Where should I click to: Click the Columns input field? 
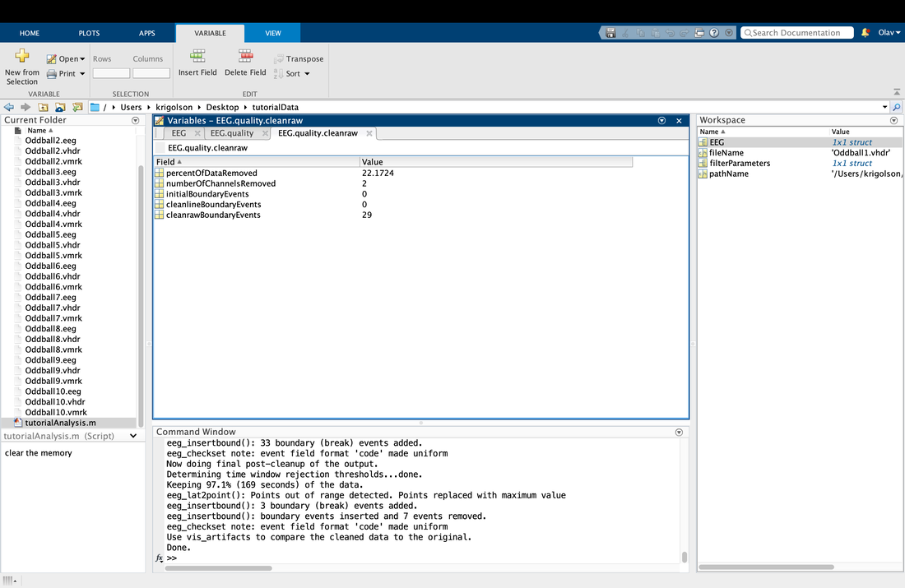(151, 73)
